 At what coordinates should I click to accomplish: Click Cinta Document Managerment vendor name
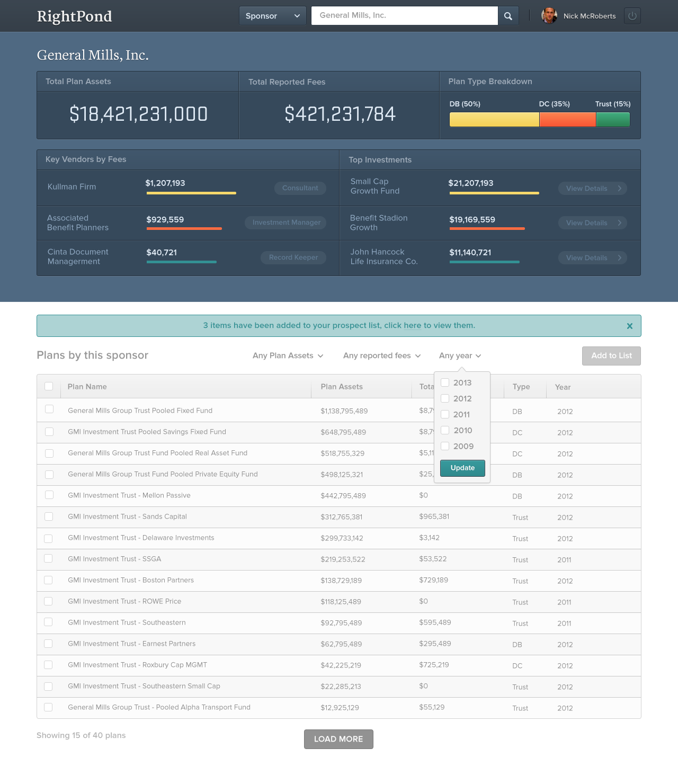(x=78, y=256)
